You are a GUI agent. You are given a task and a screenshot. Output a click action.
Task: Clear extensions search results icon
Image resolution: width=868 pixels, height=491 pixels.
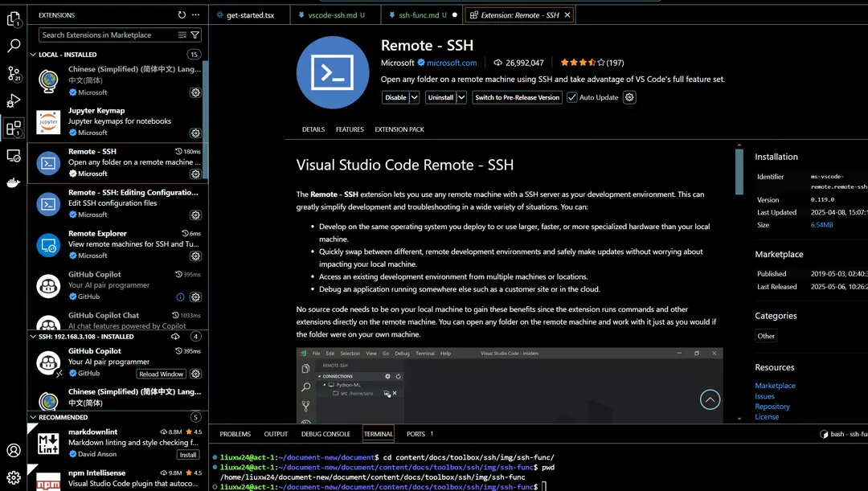click(x=182, y=35)
